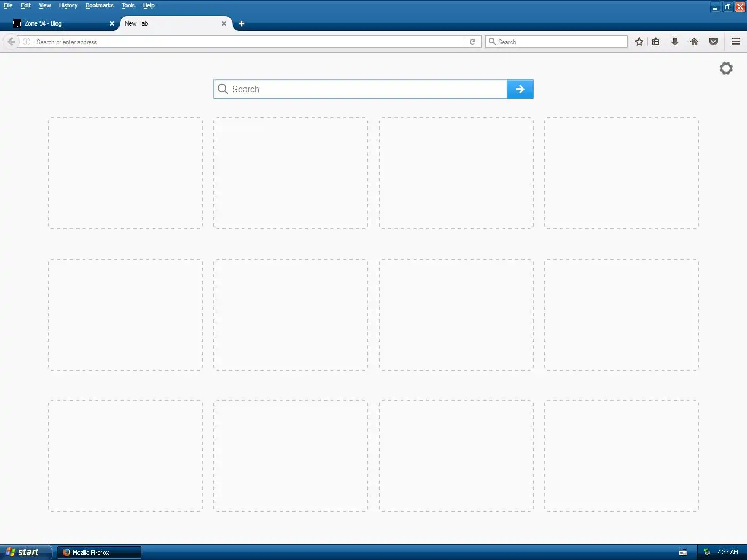The width and height of the screenshot is (747, 560).
Task: Submit search with blue arrow button
Action: click(x=520, y=89)
